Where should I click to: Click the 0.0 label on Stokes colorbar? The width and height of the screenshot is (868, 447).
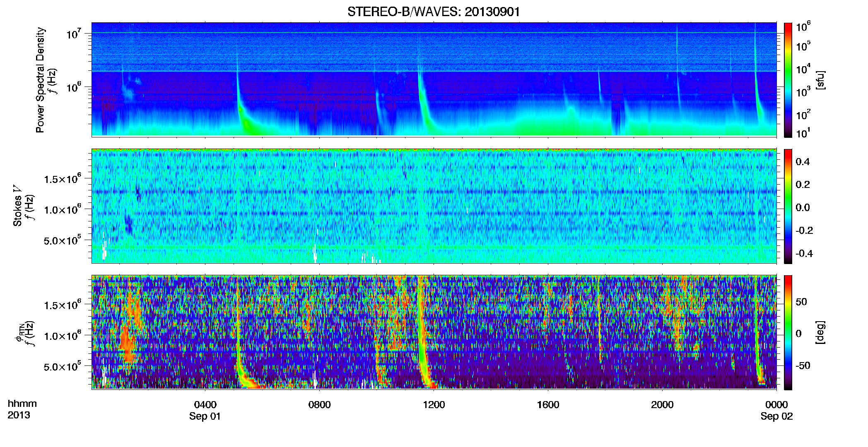click(x=803, y=207)
